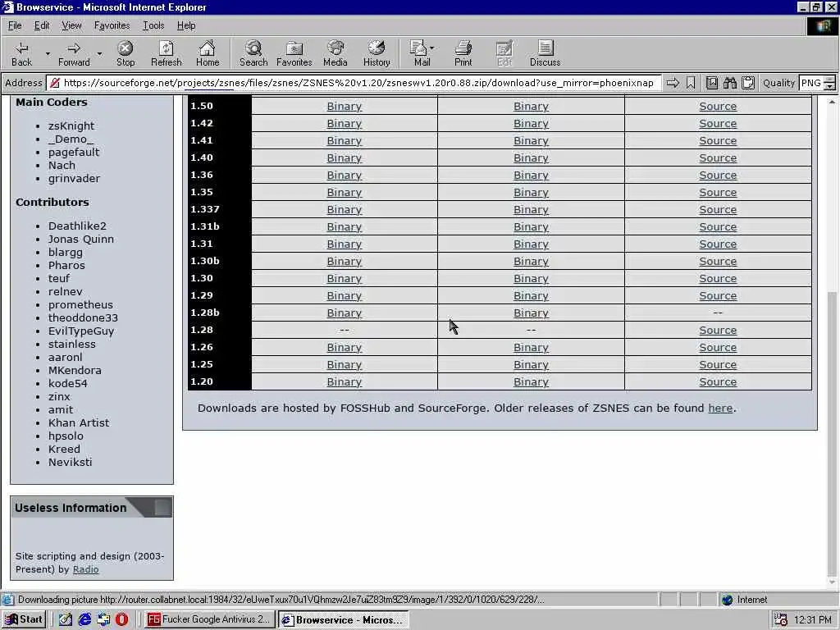Open the Radio designer link

tap(85, 569)
